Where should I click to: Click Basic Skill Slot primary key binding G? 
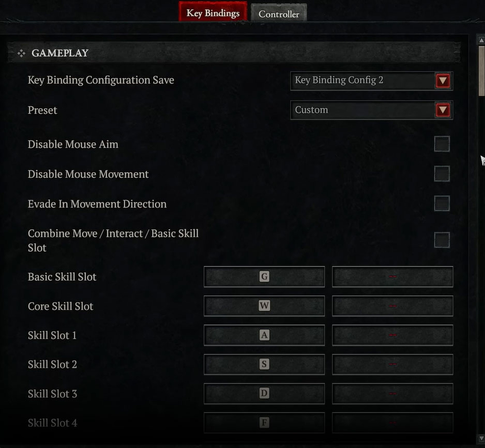point(264,277)
